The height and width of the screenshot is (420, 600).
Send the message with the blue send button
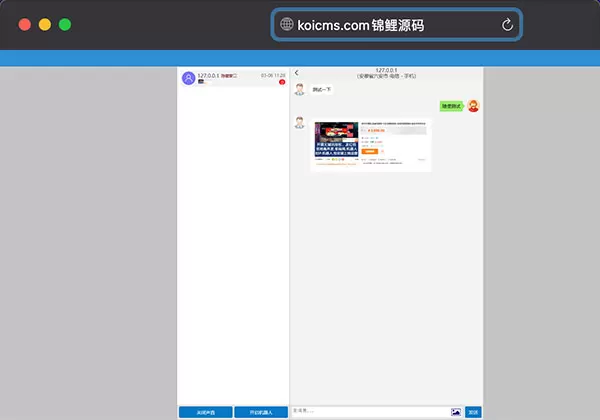click(x=473, y=412)
